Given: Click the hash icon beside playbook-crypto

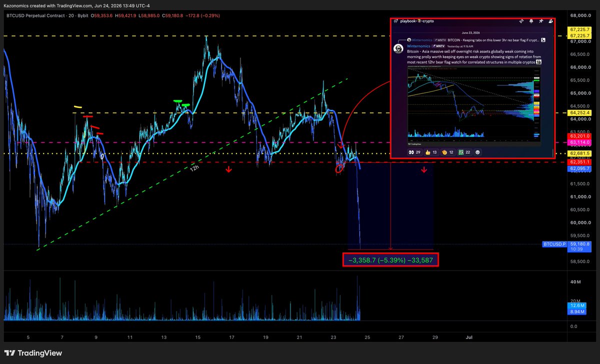Looking at the screenshot, I should pos(395,21).
